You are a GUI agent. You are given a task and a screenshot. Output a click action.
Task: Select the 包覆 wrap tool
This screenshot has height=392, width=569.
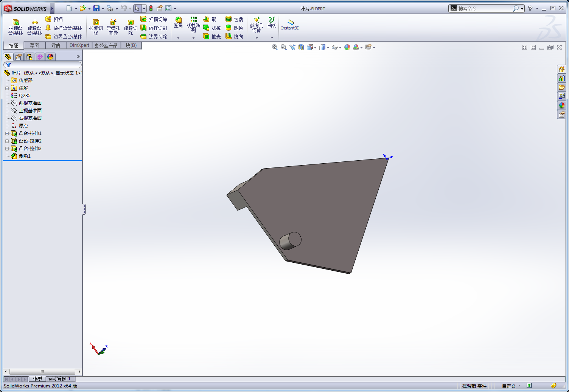pos(234,19)
